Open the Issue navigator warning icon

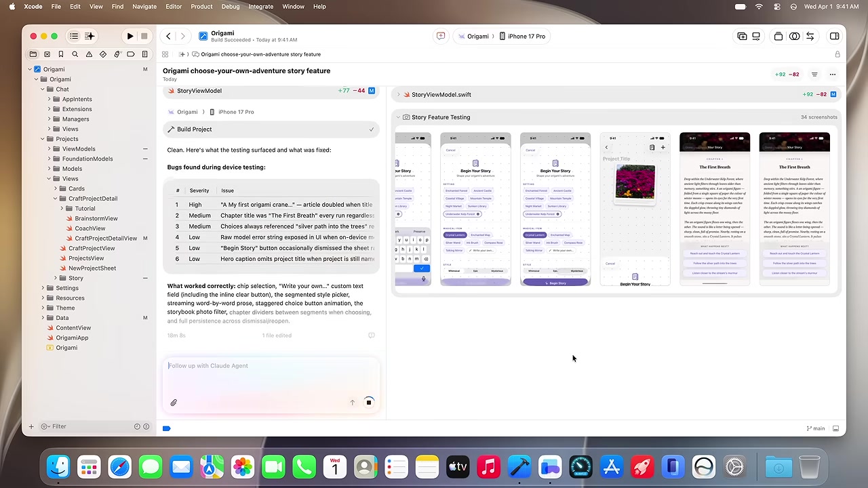point(89,54)
